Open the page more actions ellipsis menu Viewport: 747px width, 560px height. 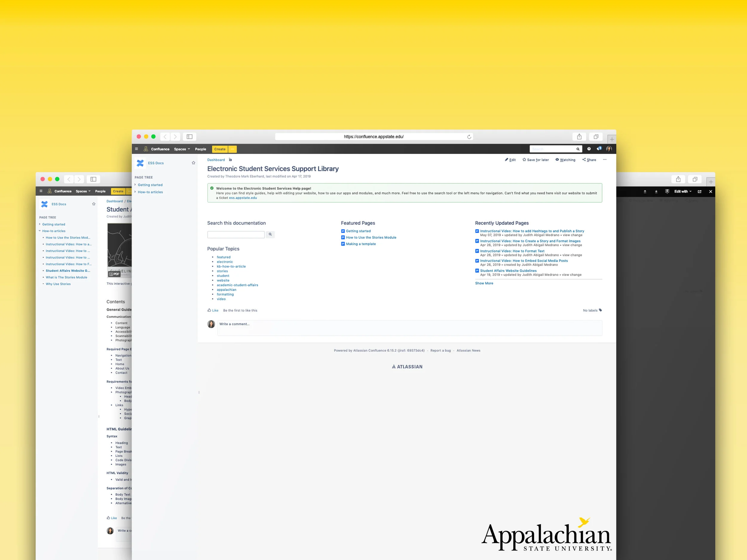click(604, 160)
